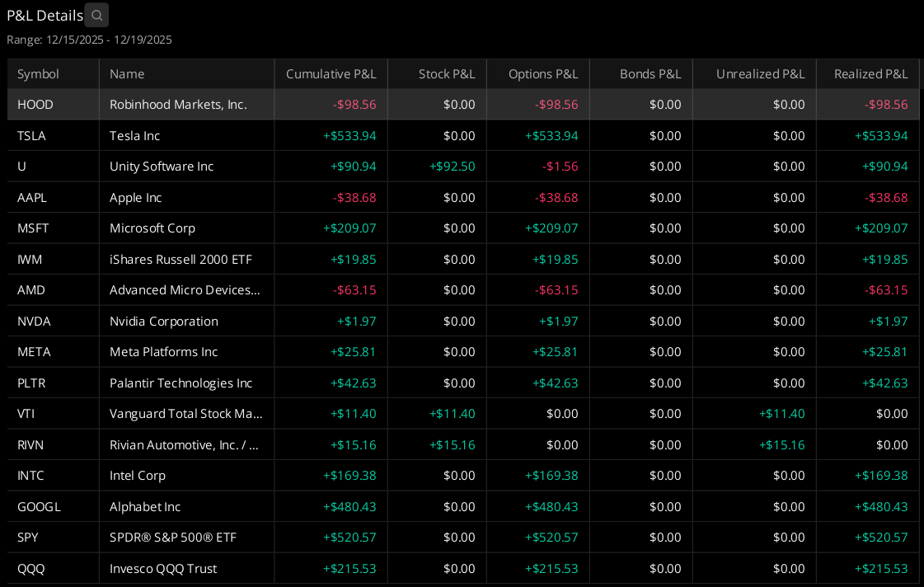Click the Vanguard Total Stock Market name
Image resolution: width=924 pixels, height=587 pixels.
coord(186,414)
